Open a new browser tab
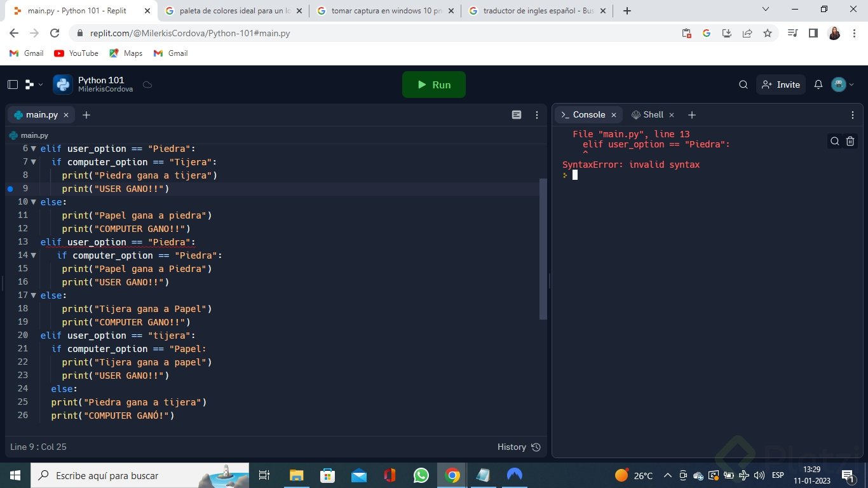868x488 pixels. click(x=627, y=11)
